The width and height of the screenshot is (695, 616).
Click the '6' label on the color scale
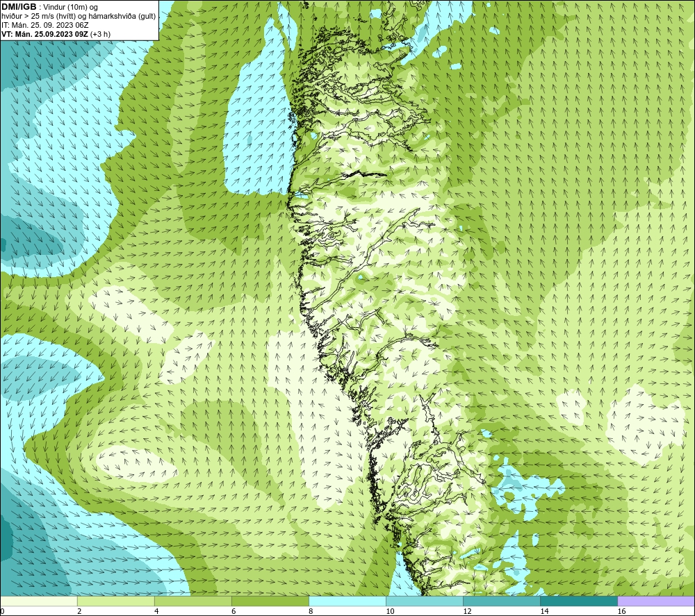point(234,612)
